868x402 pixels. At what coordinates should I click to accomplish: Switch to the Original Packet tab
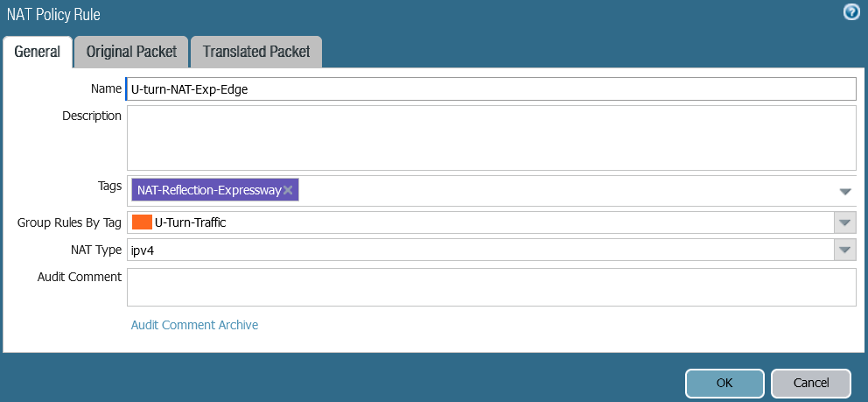(131, 52)
